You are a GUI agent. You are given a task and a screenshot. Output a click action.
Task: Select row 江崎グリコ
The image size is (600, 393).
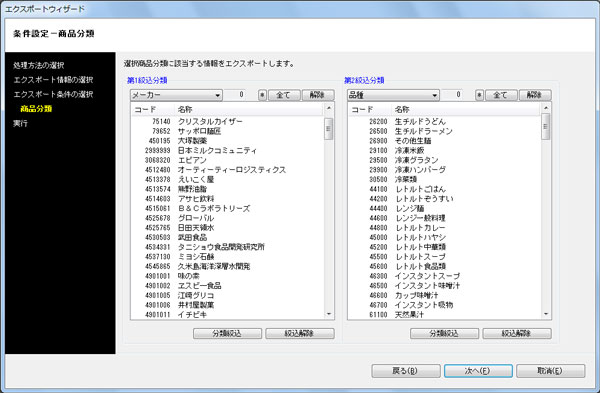point(227,295)
